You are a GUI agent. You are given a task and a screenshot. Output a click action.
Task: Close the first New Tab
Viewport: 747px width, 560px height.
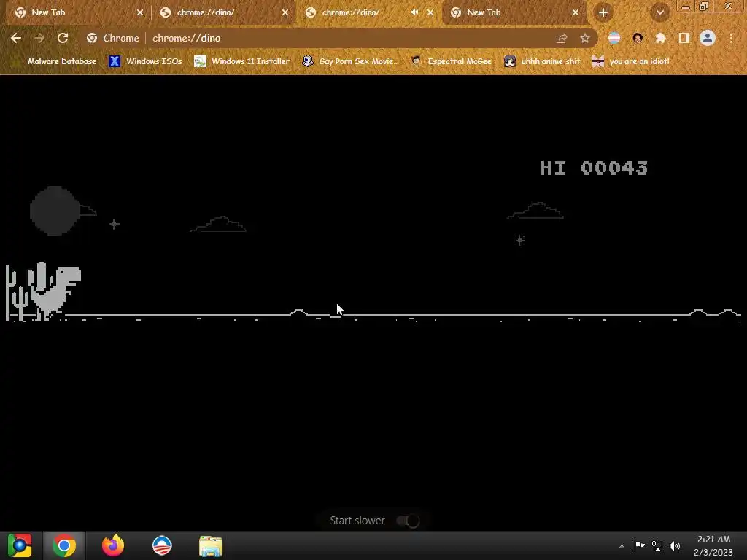click(x=140, y=12)
